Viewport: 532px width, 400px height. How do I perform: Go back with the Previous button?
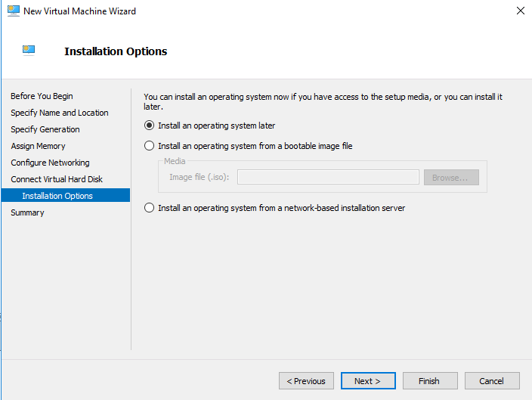point(306,381)
